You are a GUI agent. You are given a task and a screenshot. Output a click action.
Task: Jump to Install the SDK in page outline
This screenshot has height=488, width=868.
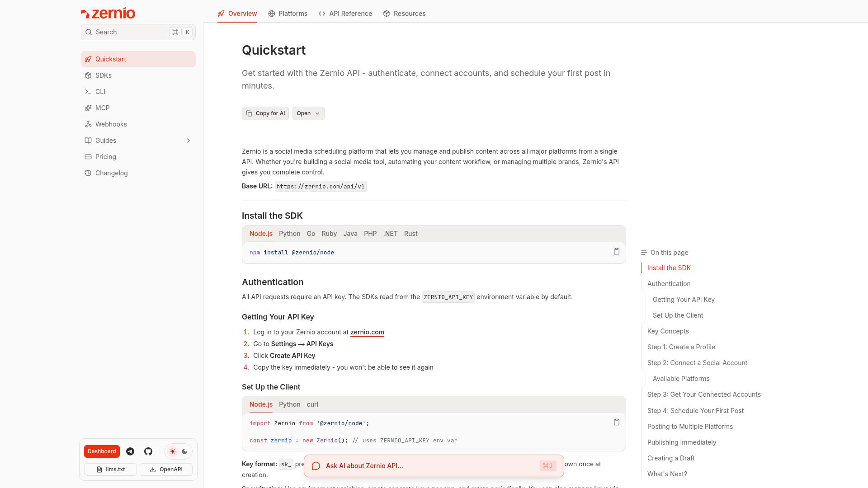[x=669, y=268]
